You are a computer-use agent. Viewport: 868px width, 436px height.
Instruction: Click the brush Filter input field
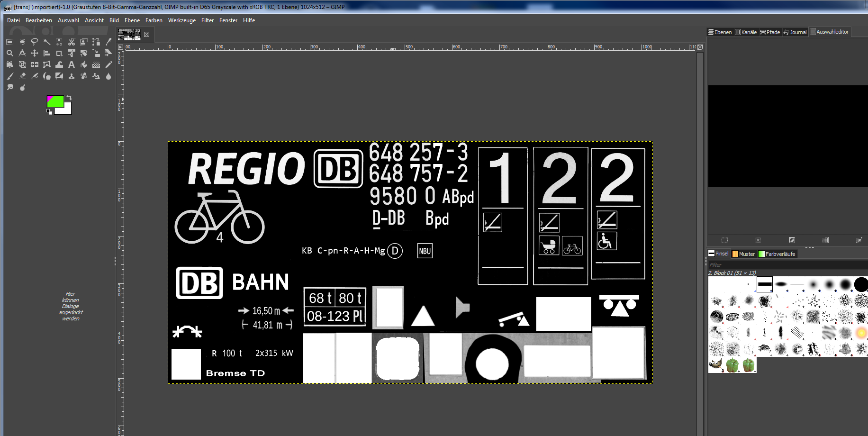(x=787, y=265)
